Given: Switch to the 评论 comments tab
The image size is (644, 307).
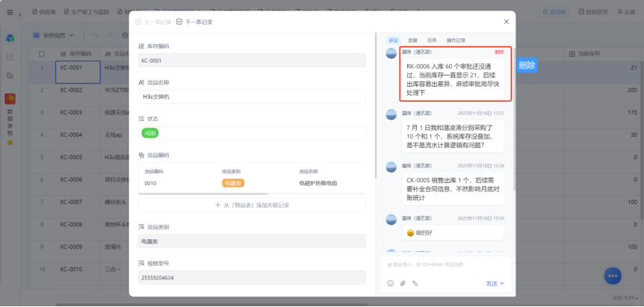Looking at the screenshot, I should (x=394, y=40).
